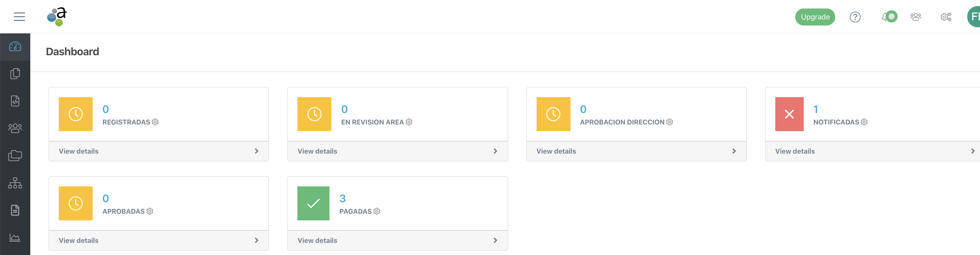Click the gear next to NOTIFICADAS

click(x=864, y=122)
